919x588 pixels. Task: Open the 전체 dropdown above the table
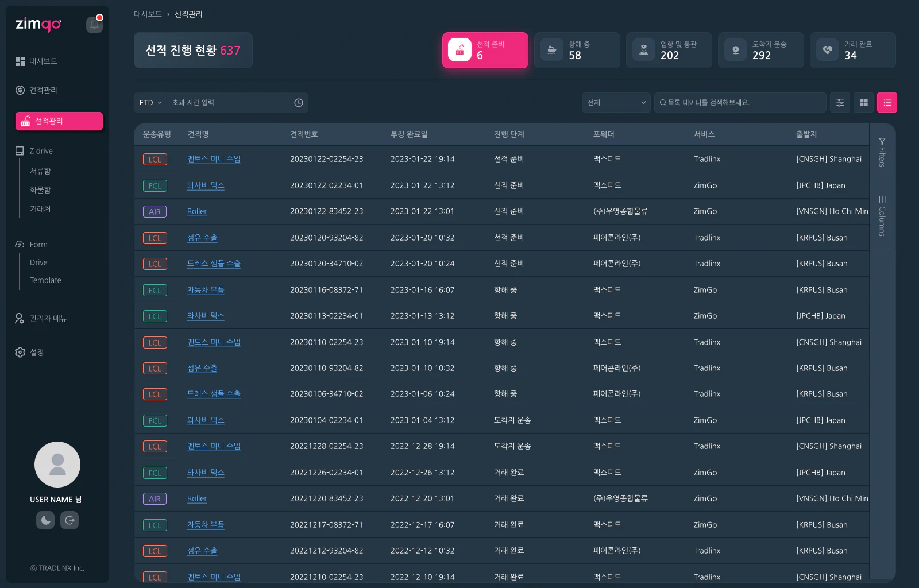pos(616,102)
